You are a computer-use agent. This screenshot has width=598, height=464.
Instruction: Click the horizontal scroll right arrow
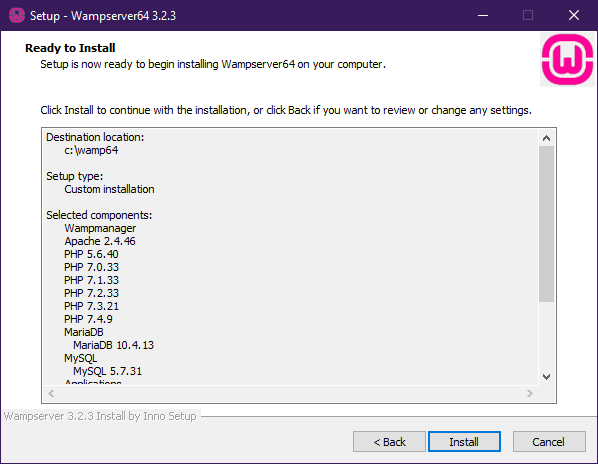529,393
